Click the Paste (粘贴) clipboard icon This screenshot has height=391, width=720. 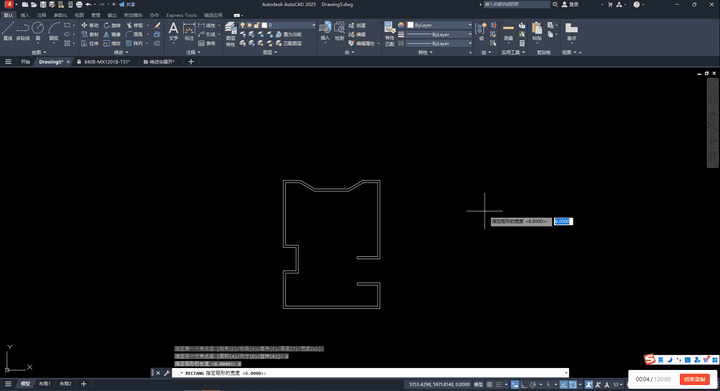[x=537, y=31]
